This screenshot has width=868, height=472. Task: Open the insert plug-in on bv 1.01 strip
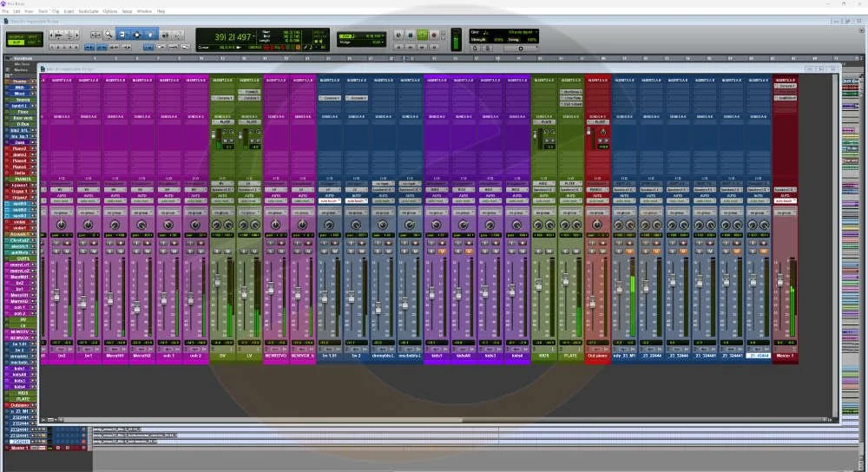point(329,98)
